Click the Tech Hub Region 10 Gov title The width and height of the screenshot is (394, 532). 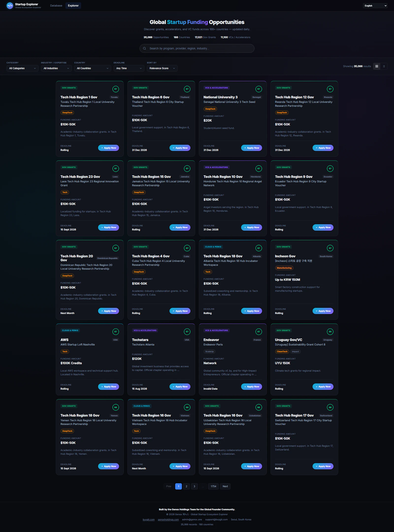tap(223, 177)
